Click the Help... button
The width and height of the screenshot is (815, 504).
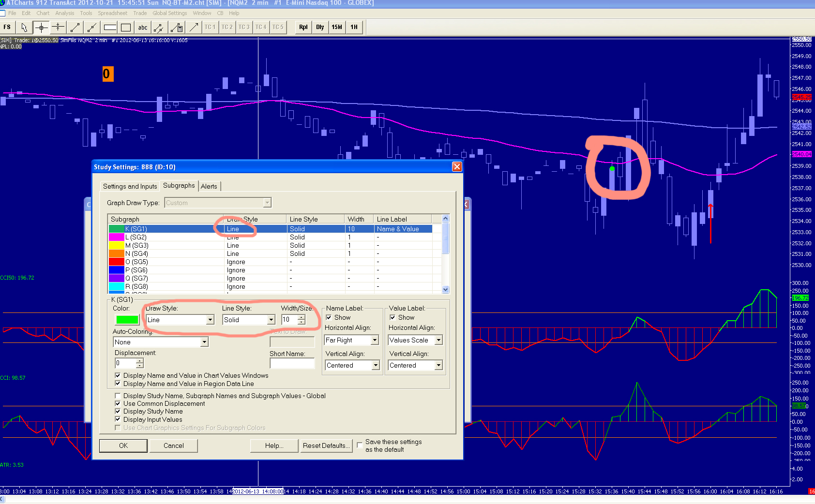coord(274,445)
